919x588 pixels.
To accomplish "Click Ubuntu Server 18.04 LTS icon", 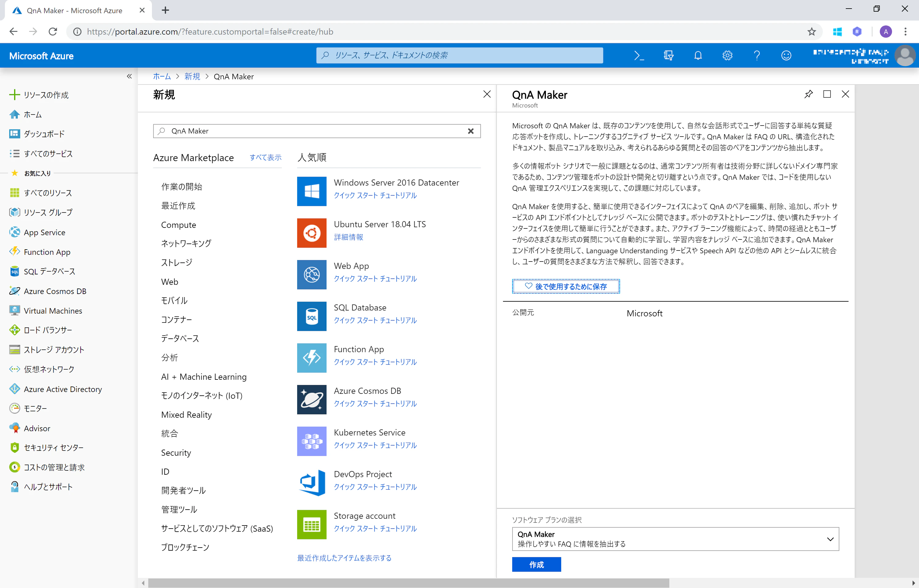I will (312, 232).
